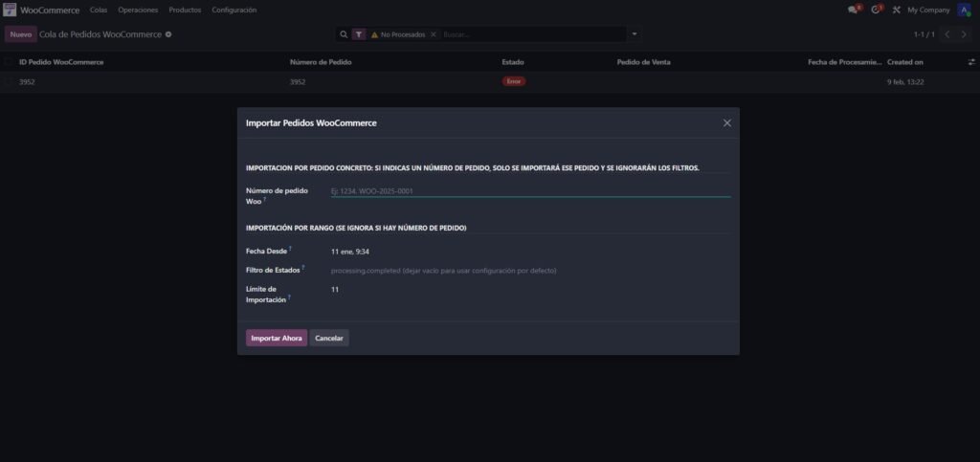Show help tooltip for Fecha Desde

(x=291, y=249)
